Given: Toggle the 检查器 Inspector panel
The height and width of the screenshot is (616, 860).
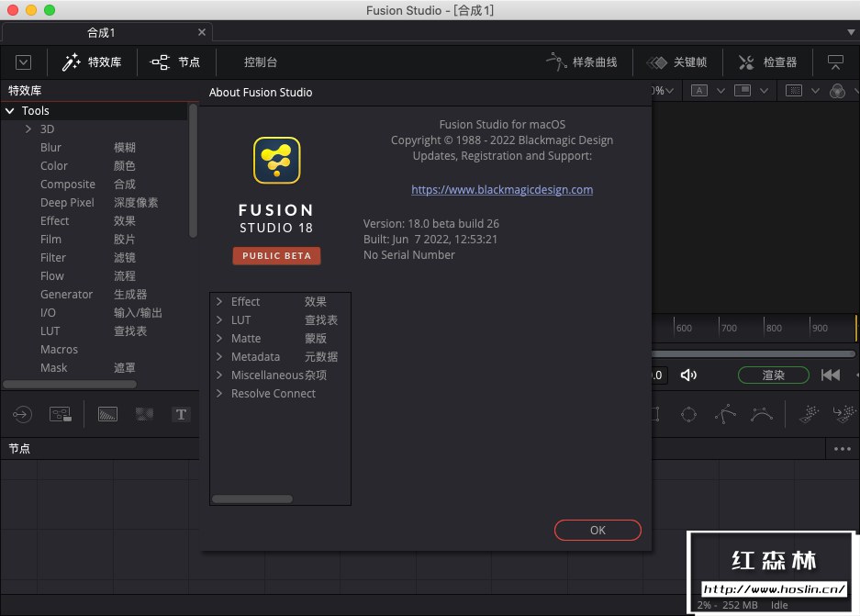Looking at the screenshot, I should pos(767,62).
